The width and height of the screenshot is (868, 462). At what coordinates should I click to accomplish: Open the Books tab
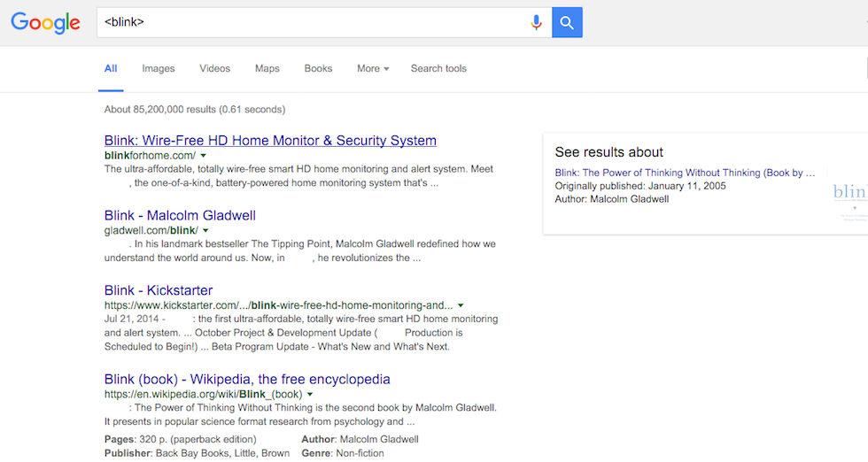tap(318, 69)
